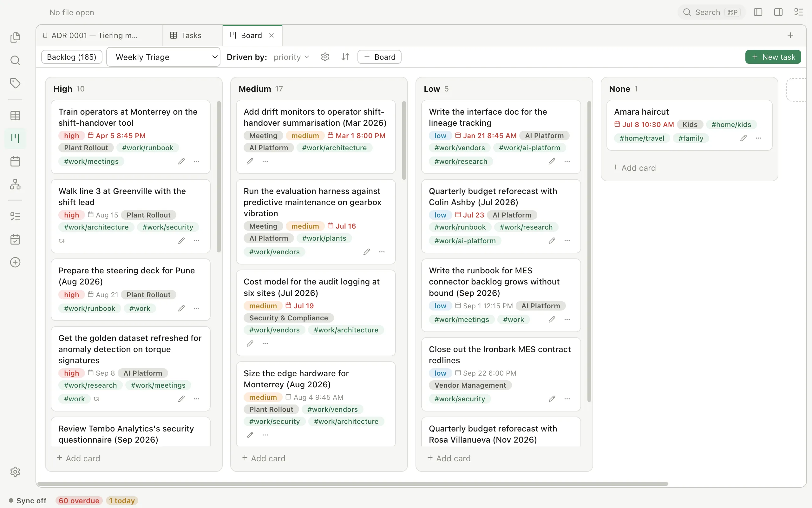
Task: Open the files icon in left sidebar
Action: pyautogui.click(x=15, y=37)
